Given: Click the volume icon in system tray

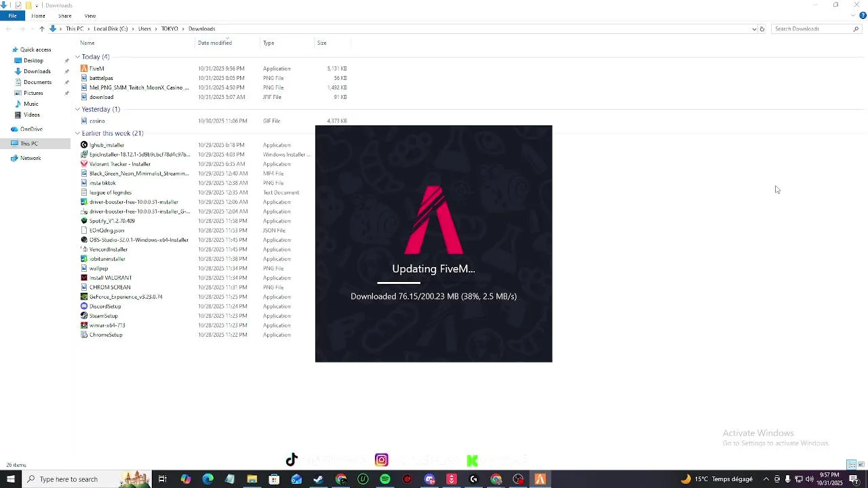Looking at the screenshot, I should click(810, 479).
